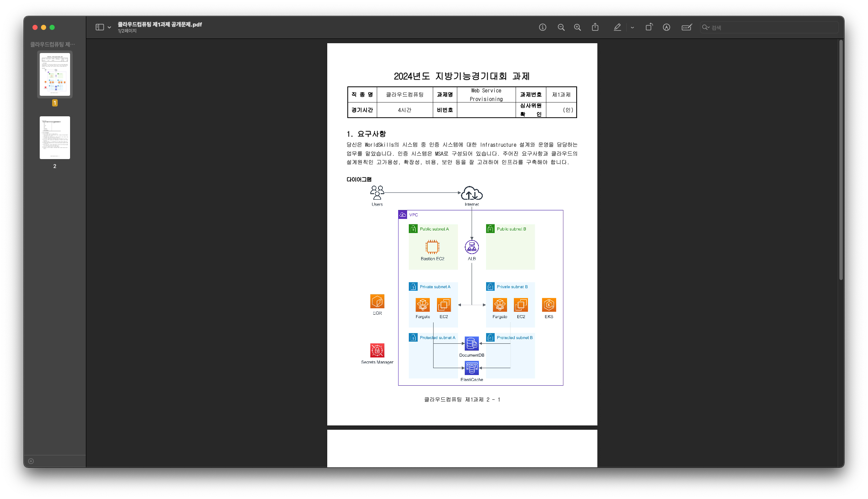Click the add button at sidebar bottom
Viewport: 868px width, 499px height.
[x=31, y=461]
